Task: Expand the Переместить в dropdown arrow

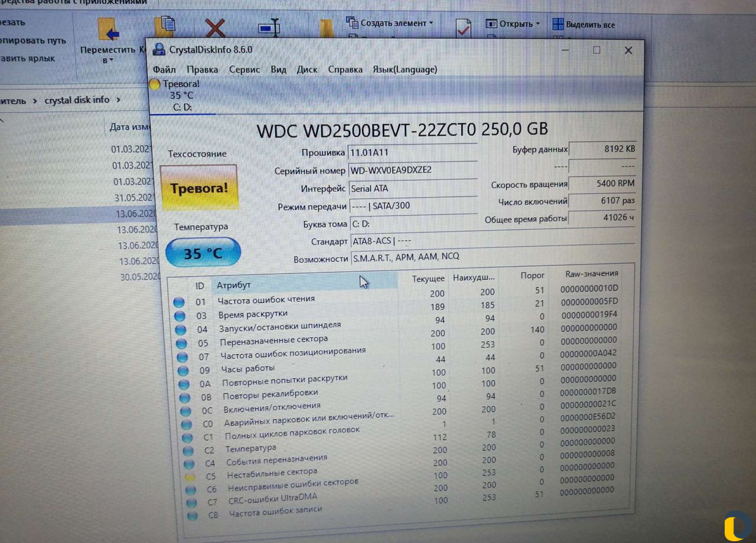Action: point(111,61)
